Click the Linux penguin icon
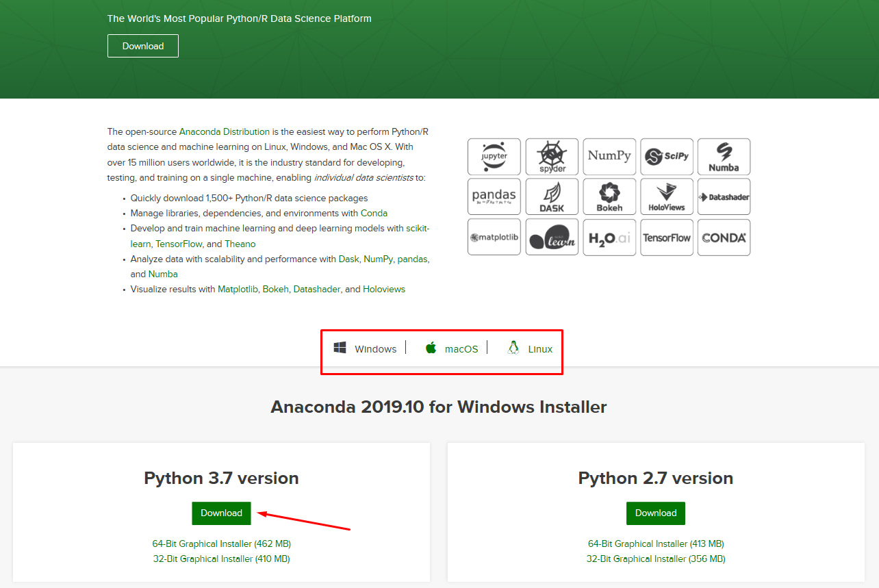This screenshot has width=879, height=588. (513, 348)
